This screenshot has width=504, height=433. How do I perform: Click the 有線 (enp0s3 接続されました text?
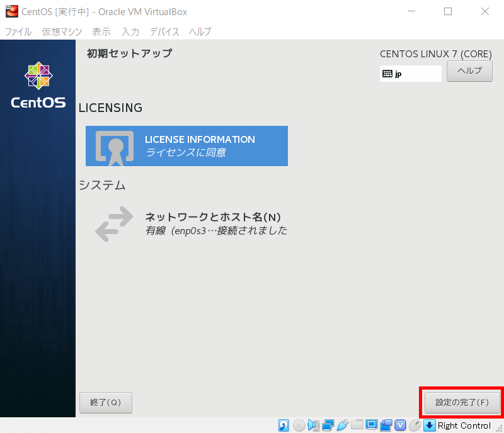pyautogui.click(x=216, y=230)
